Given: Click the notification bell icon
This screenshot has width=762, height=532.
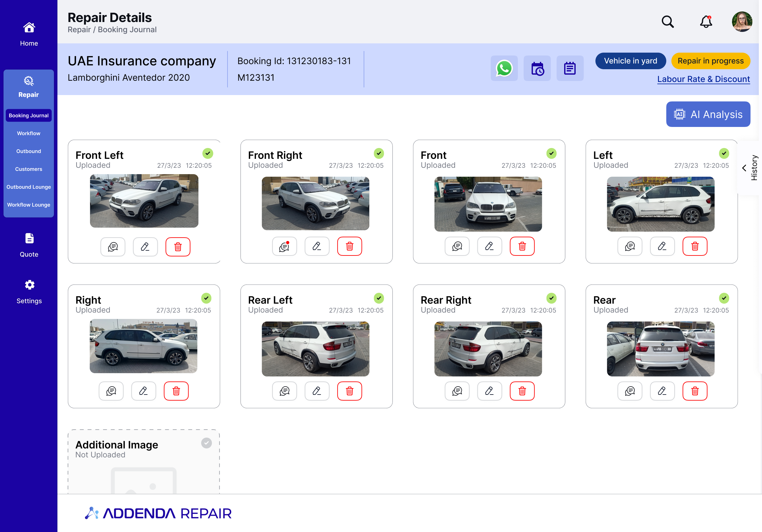Looking at the screenshot, I should pos(706,22).
